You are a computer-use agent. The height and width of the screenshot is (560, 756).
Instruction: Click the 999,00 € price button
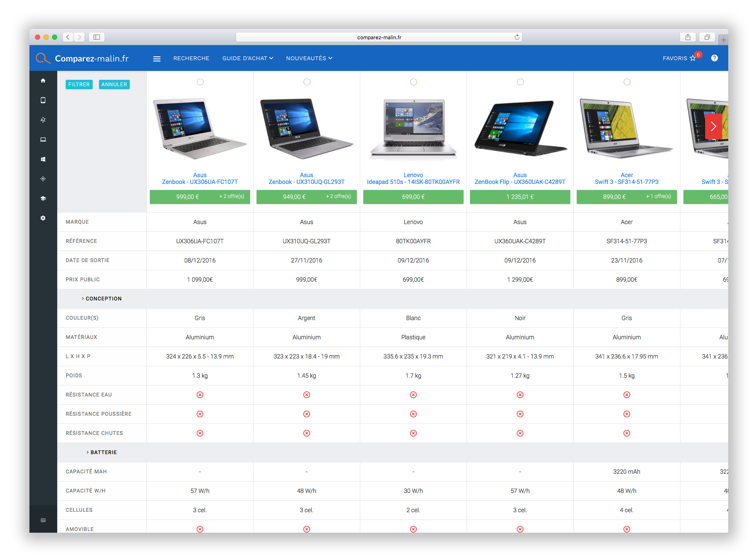point(200,197)
